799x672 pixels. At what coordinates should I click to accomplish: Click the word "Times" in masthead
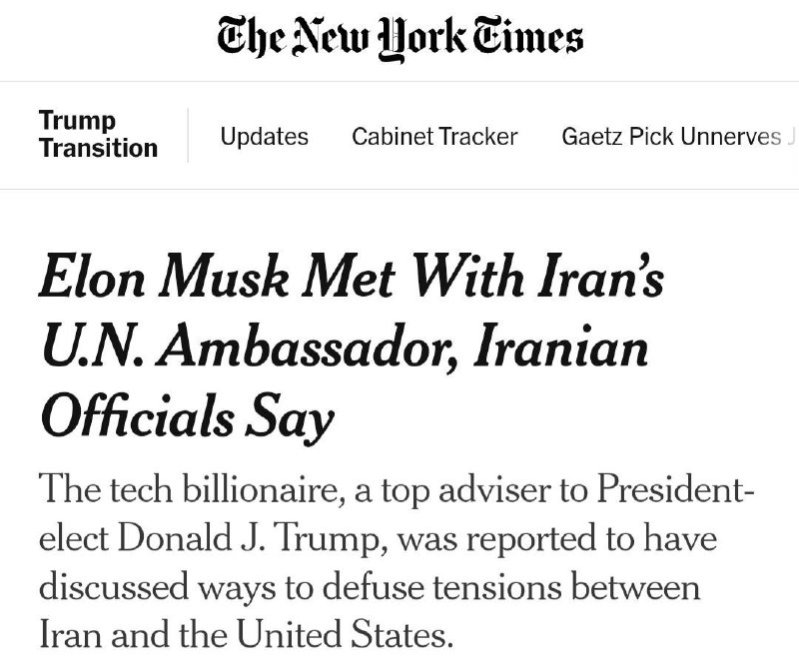[x=527, y=38]
